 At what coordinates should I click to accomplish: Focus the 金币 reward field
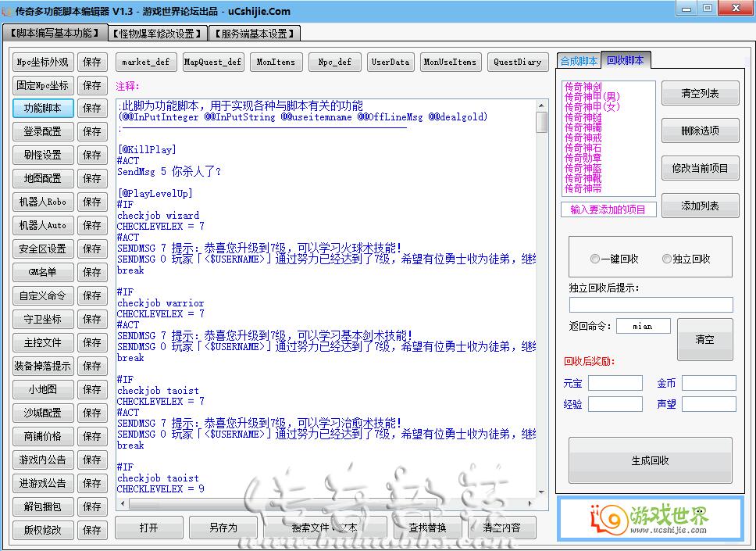(x=709, y=383)
